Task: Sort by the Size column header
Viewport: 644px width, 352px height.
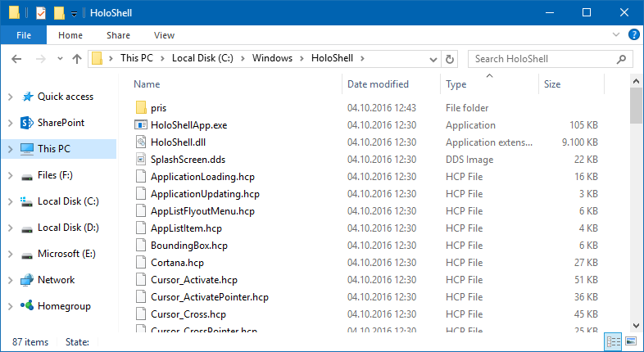Action: [x=552, y=84]
